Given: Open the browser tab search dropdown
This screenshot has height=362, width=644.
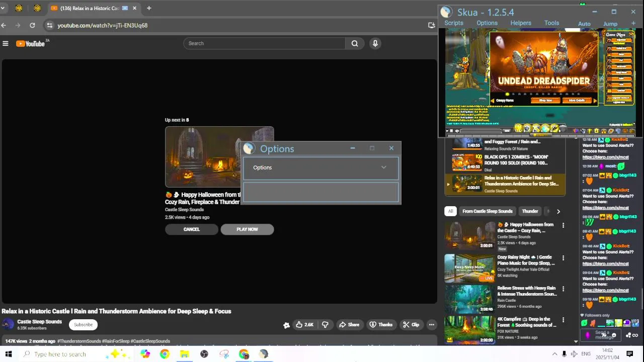Looking at the screenshot, I should 3,8.
